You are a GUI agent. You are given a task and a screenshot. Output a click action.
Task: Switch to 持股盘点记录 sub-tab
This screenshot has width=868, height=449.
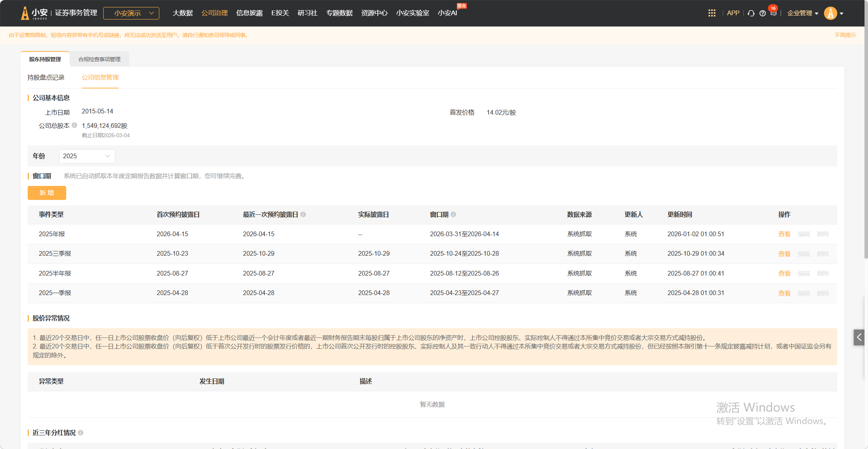46,78
